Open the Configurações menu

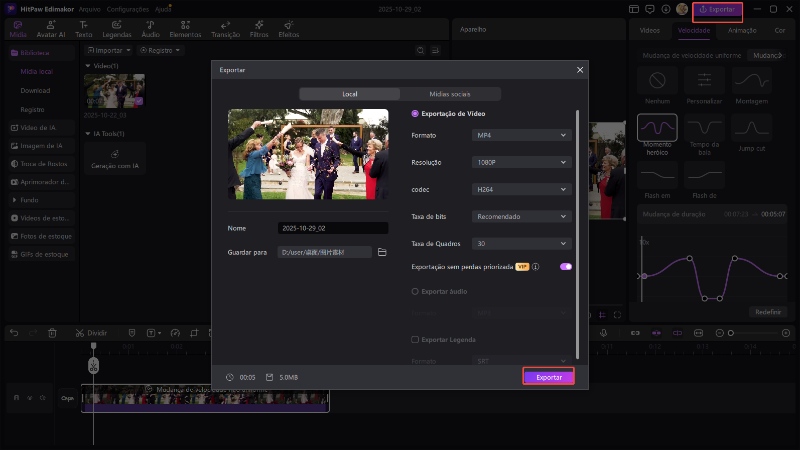pos(127,8)
